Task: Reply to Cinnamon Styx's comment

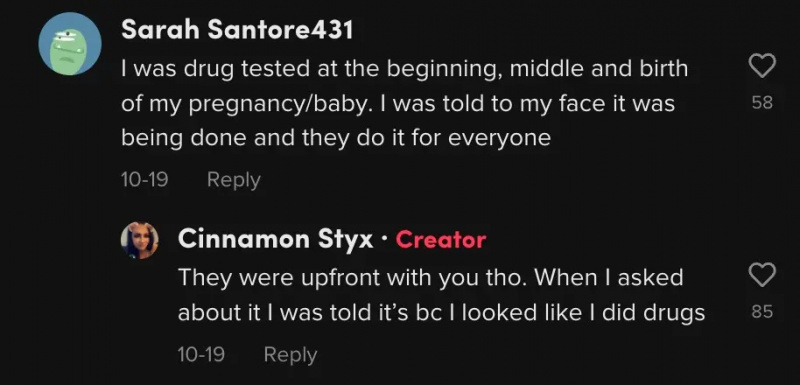Action: tap(290, 354)
